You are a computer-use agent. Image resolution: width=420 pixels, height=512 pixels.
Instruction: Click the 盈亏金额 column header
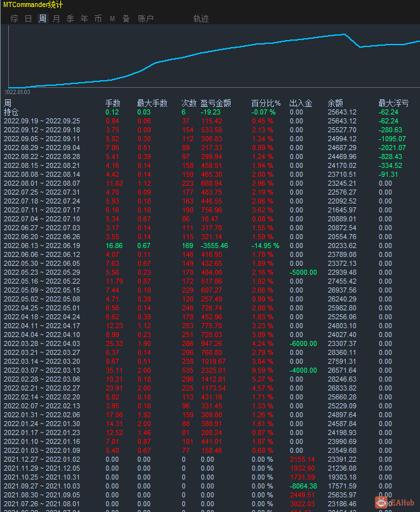tap(215, 103)
